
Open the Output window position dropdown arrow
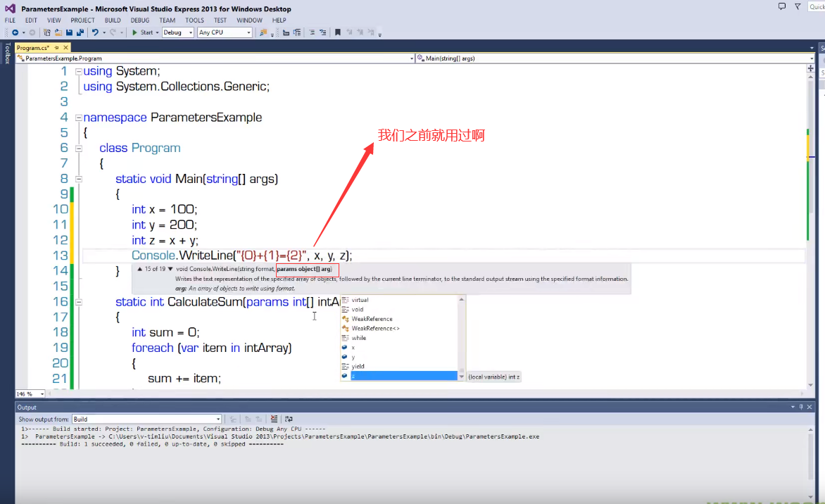click(793, 407)
